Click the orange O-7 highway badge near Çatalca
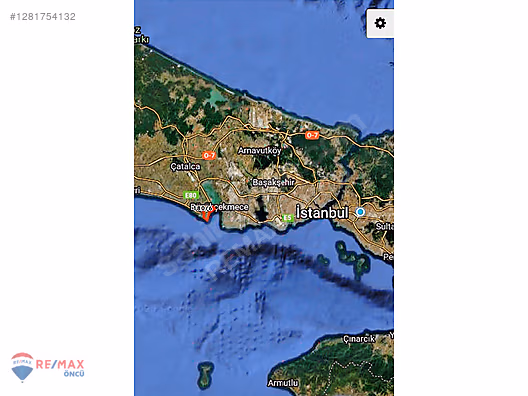528x396 pixels. (x=209, y=155)
